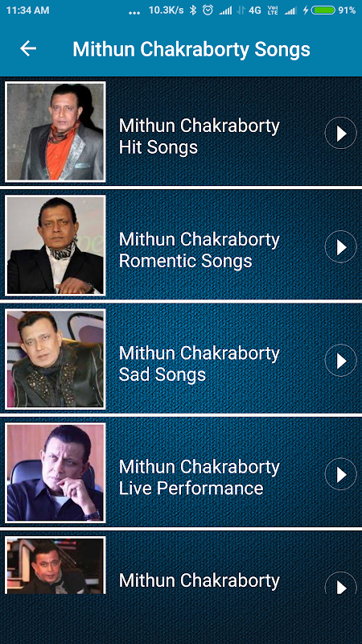The height and width of the screenshot is (644, 362).
Task: Tap the alarm clock status icon
Action: click(x=208, y=10)
